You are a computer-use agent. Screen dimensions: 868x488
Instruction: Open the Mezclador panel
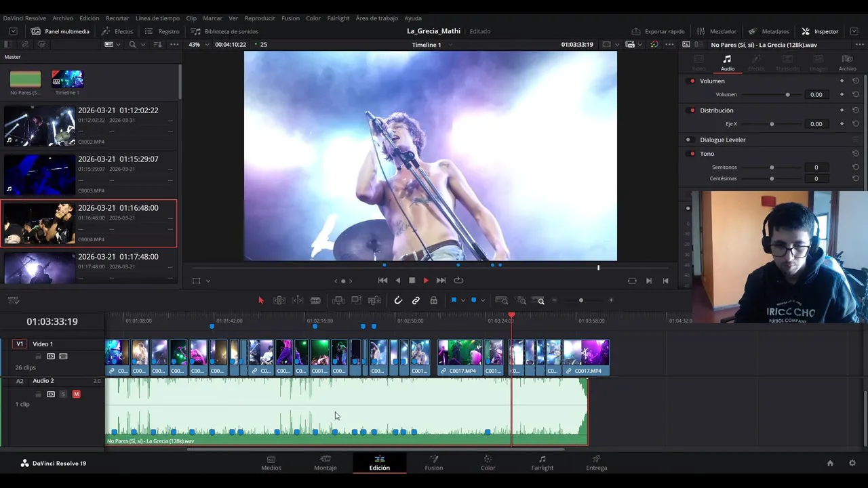[716, 31]
